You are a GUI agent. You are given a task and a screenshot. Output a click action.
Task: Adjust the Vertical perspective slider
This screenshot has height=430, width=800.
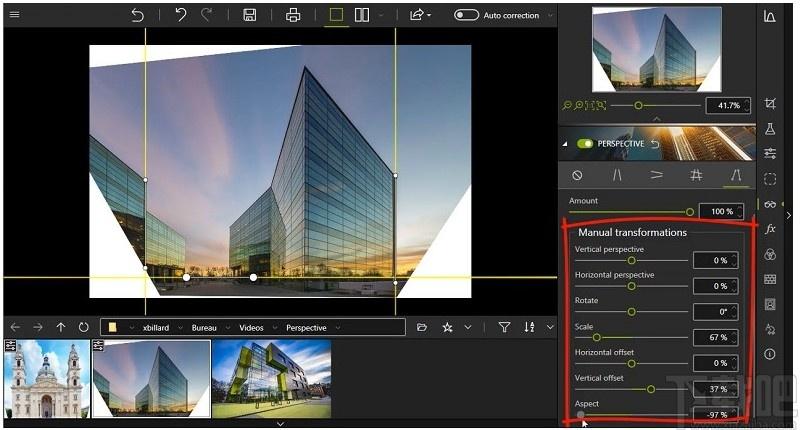[632, 261]
